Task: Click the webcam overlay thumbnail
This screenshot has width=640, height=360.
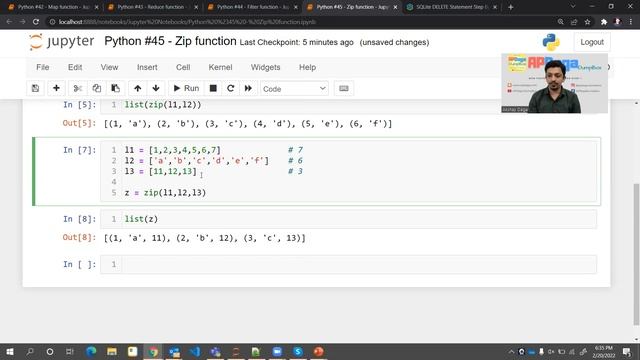Action: (x=554, y=83)
